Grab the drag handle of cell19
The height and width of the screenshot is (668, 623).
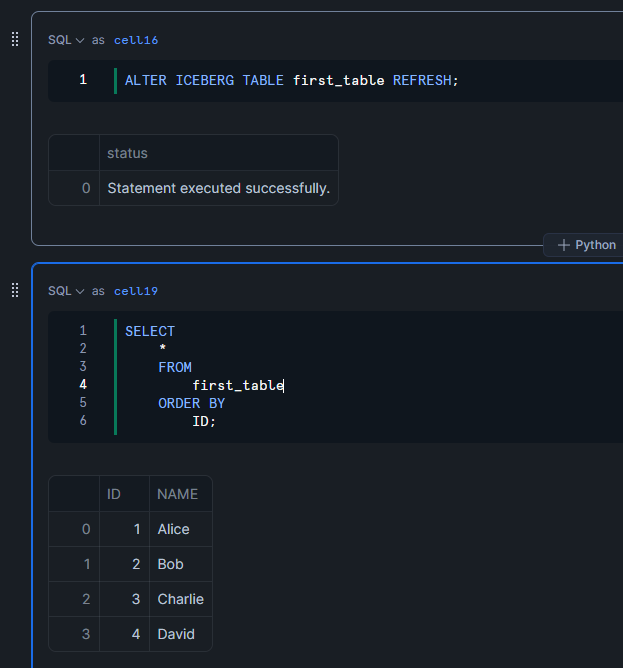point(15,290)
